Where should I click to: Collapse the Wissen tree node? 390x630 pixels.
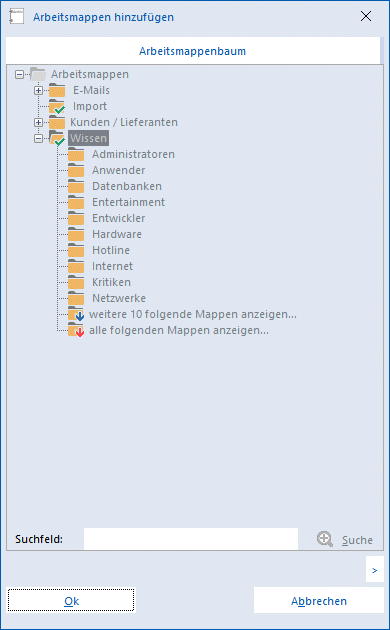point(38,139)
